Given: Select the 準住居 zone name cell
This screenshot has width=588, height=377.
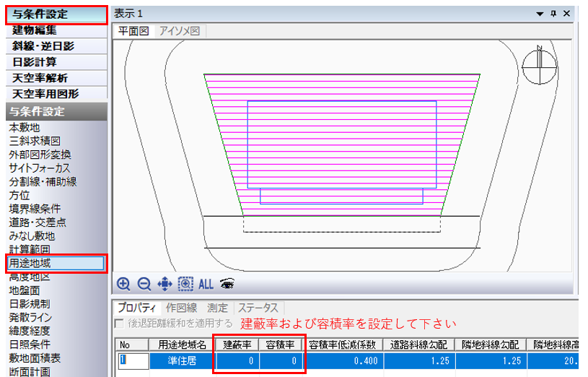Looking at the screenshot, I should click(183, 361).
